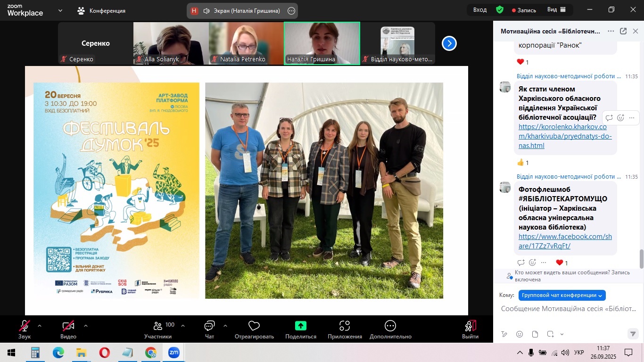Open chat text formatting options

[504, 334]
